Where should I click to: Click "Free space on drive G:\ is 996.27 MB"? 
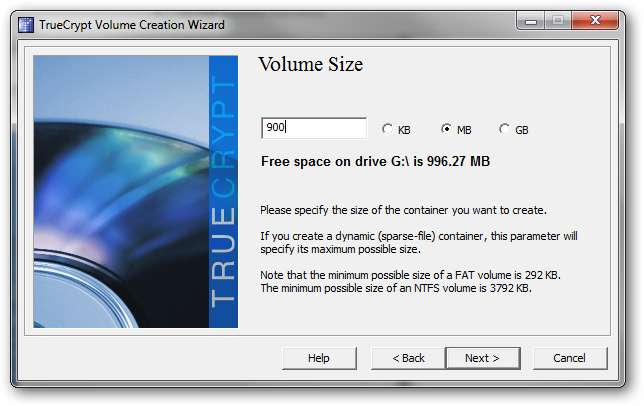375,161
